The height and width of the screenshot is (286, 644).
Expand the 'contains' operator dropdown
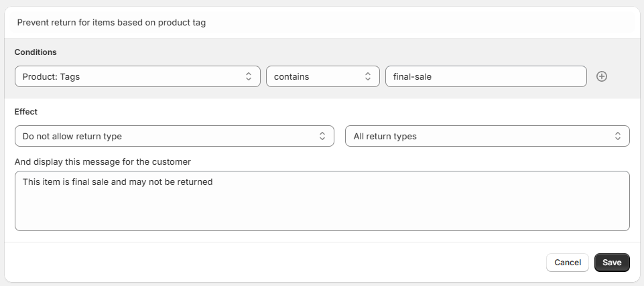(315, 76)
